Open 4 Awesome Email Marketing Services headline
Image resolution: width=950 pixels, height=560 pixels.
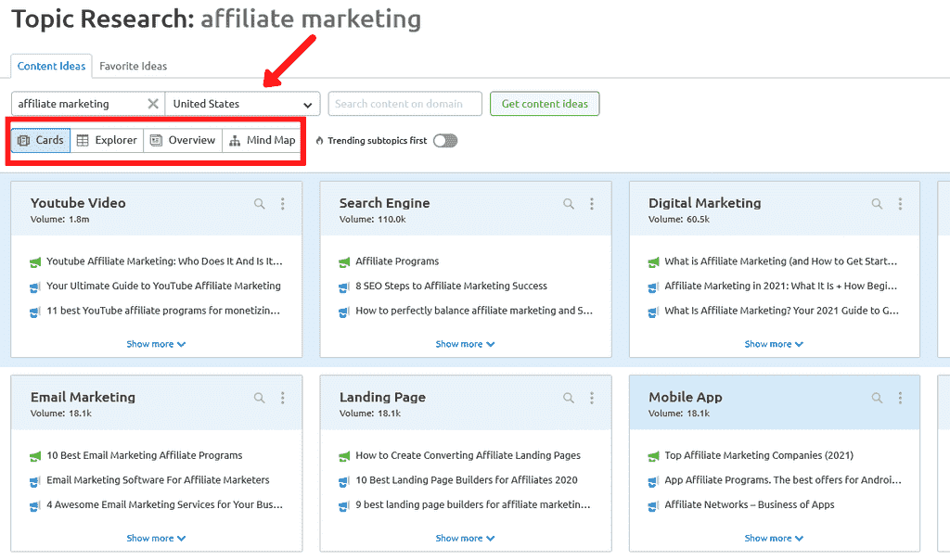click(x=165, y=504)
